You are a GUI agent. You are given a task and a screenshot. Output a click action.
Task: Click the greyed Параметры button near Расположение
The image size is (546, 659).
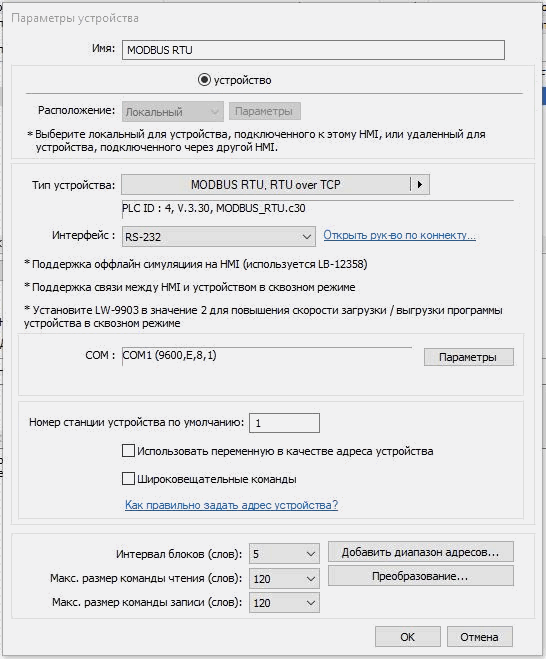(264, 111)
